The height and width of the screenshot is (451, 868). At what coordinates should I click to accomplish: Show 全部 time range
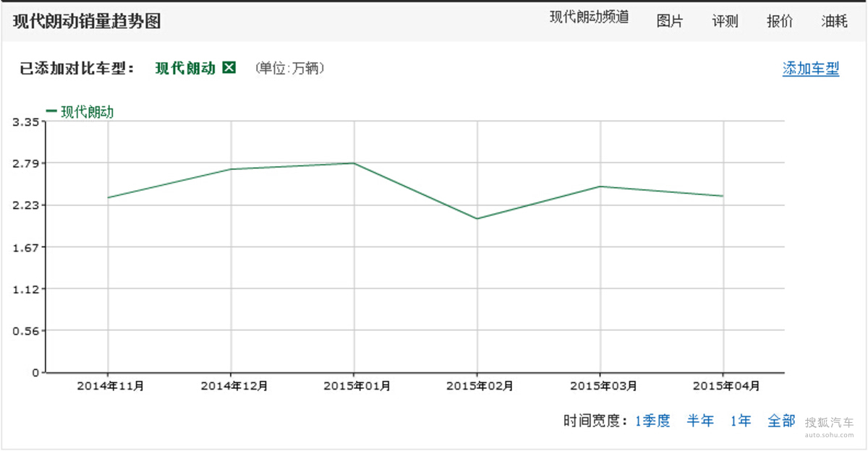click(781, 421)
